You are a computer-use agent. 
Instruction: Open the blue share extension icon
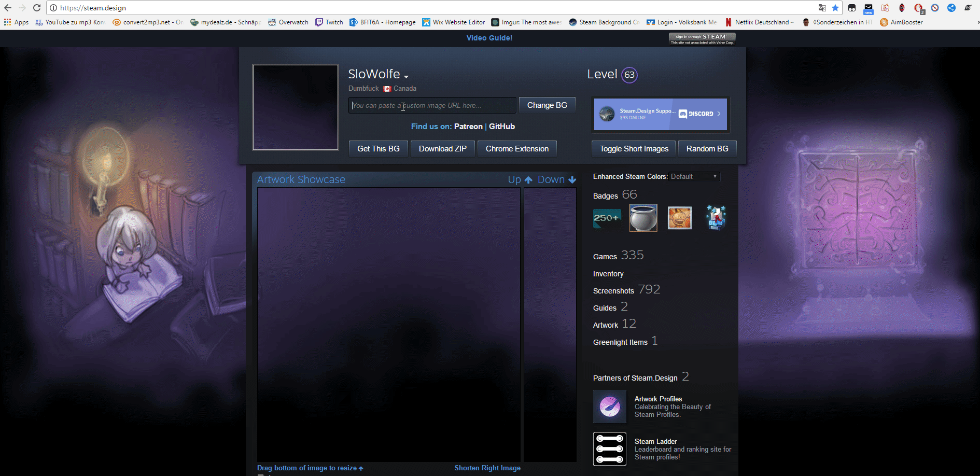click(951, 8)
